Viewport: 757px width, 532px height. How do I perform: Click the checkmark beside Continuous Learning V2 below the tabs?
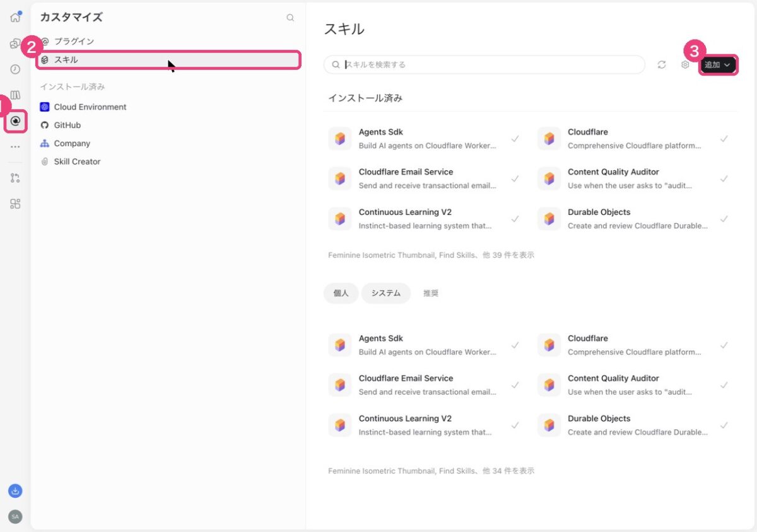[x=515, y=425]
